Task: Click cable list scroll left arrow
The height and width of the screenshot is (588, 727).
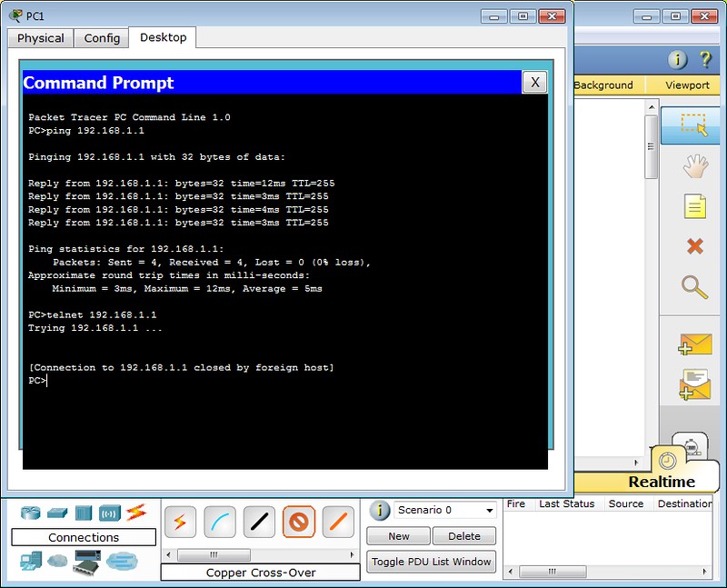Action: click(168, 554)
